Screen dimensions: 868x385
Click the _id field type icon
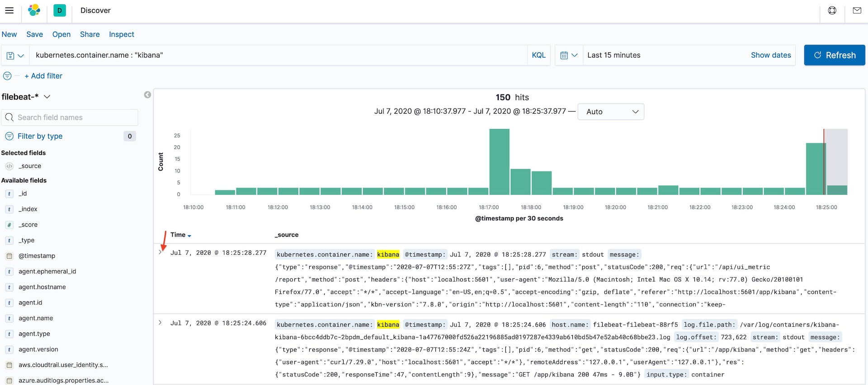(9, 194)
